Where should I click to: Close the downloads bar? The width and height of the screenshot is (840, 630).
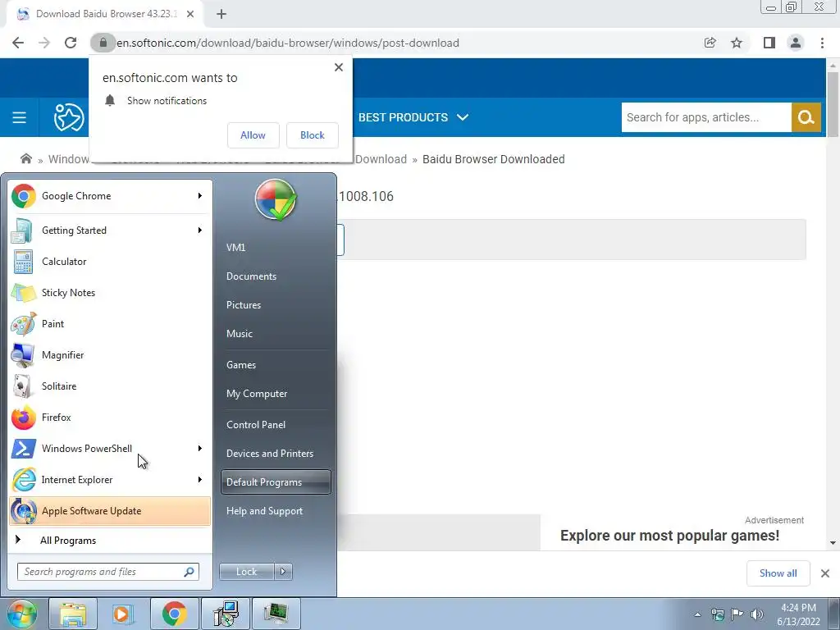pyautogui.click(x=825, y=573)
